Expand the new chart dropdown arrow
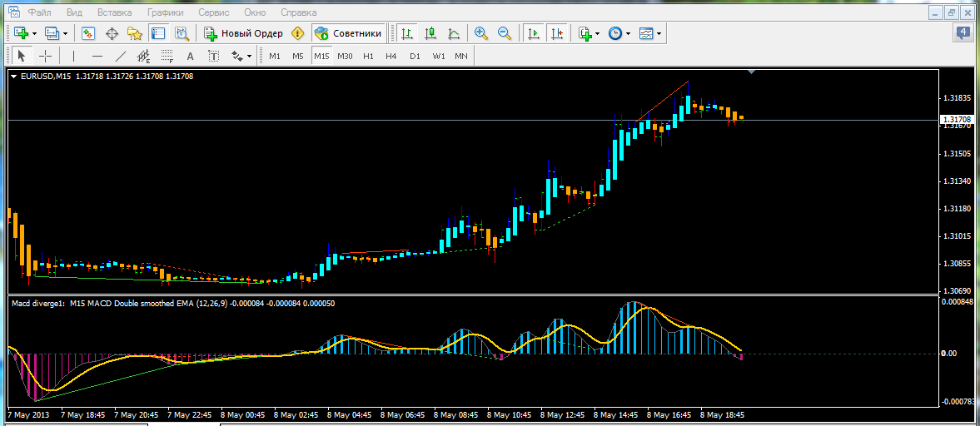 [x=34, y=33]
